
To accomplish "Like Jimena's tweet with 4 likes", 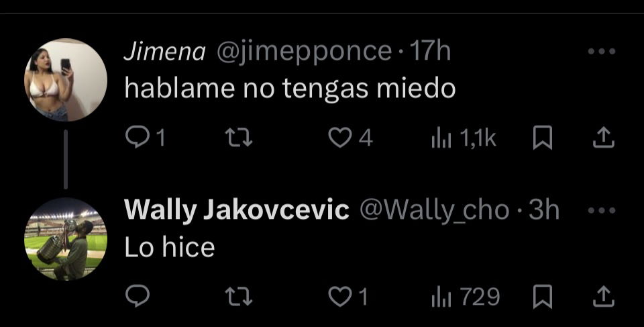I will click(350, 138).
